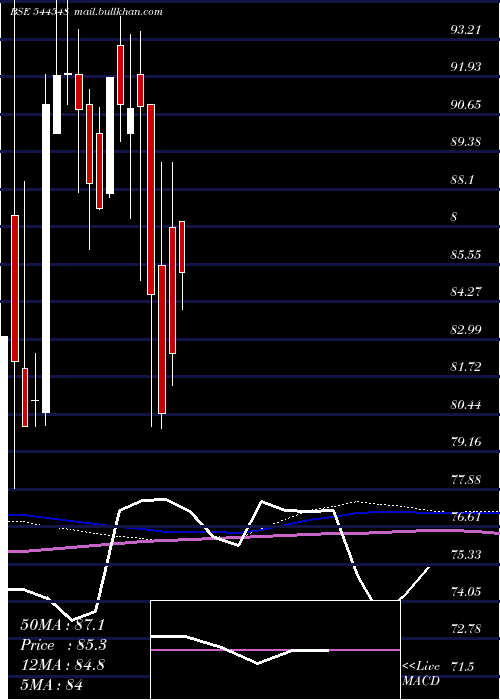500x700 pixels.
Task: Click the last red candle on the right
Action: click(x=182, y=247)
